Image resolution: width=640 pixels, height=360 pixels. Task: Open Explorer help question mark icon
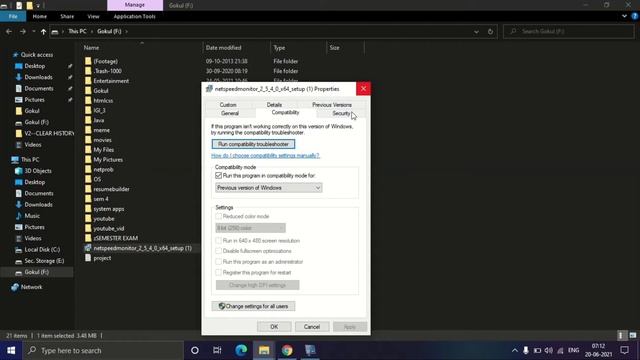click(635, 16)
